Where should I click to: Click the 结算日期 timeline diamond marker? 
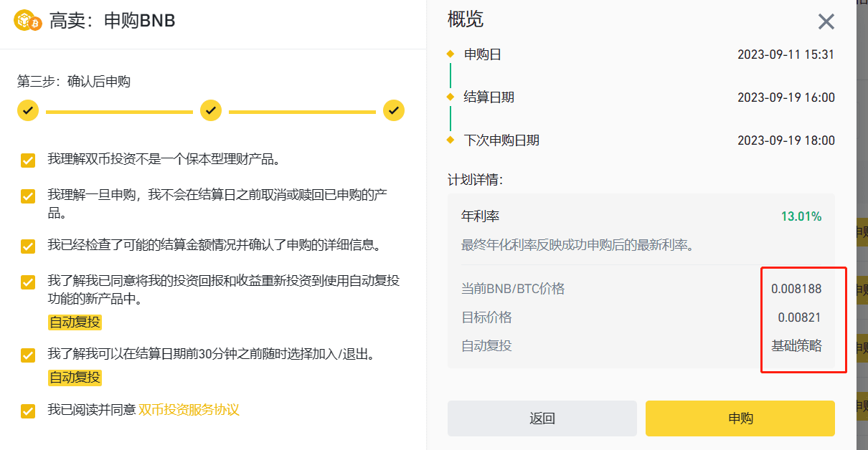450,97
